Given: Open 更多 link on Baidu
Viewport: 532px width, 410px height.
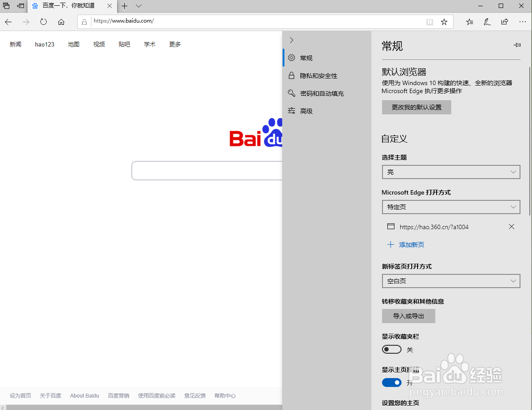Looking at the screenshot, I should click(175, 44).
